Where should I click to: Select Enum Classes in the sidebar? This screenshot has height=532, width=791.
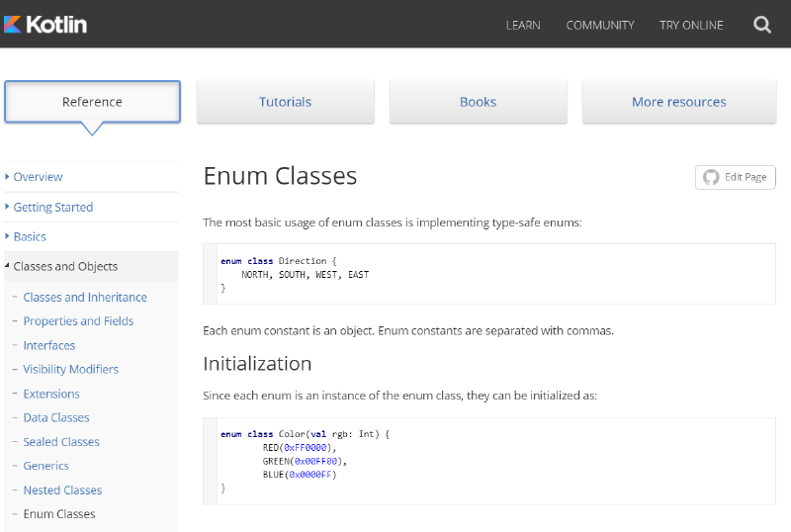[x=59, y=514]
